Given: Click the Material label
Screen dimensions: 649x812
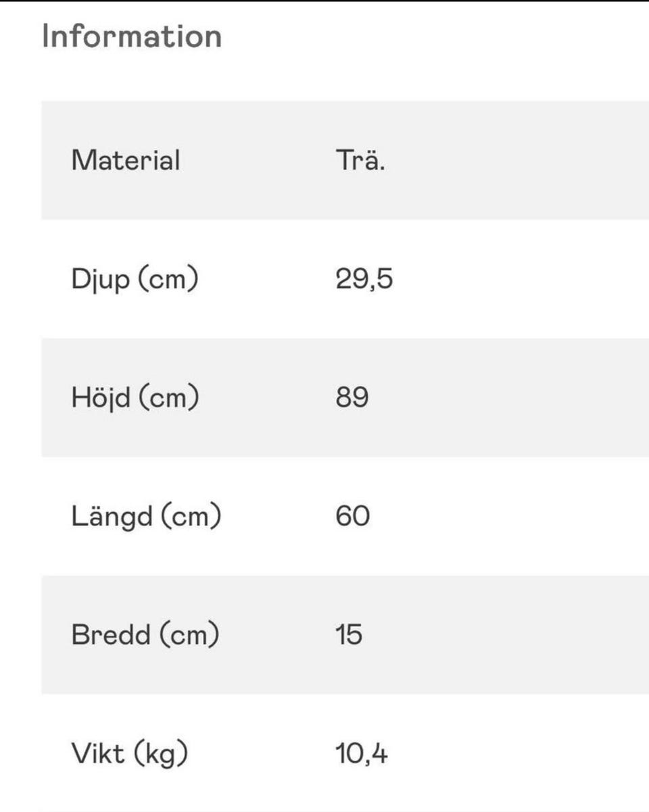Looking at the screenshot, I should click(x=126, y=161).
